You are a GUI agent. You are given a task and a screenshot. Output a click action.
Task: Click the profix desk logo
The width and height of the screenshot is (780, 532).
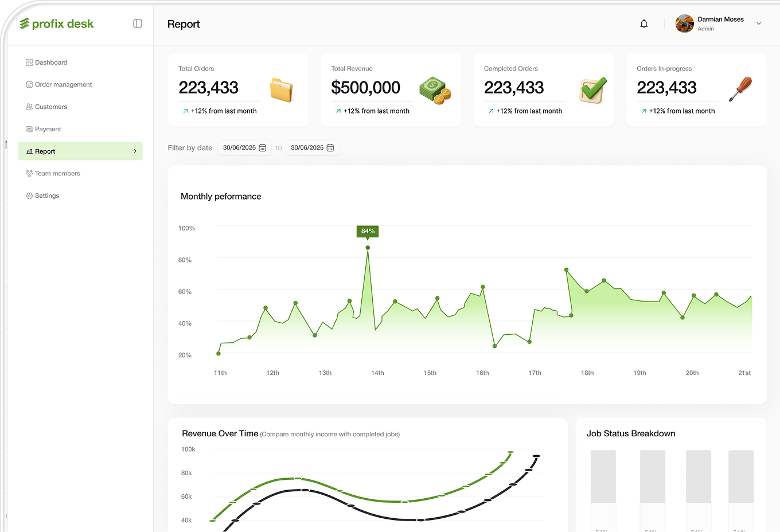57,24
